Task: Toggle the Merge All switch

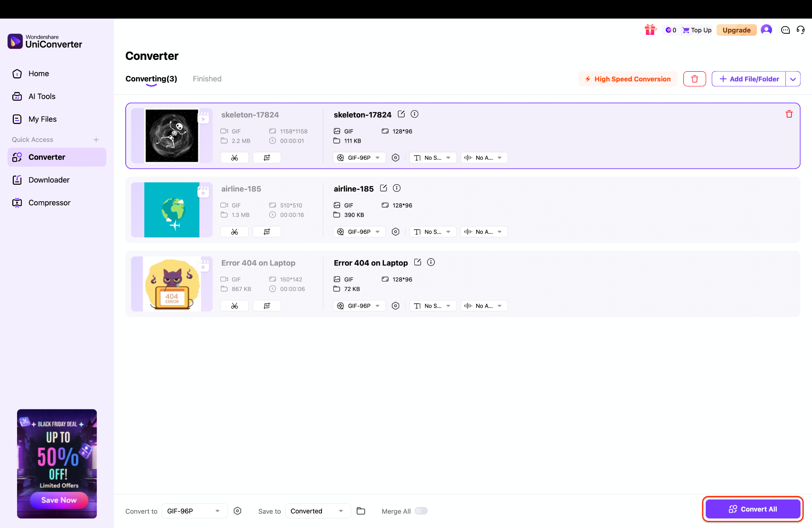Action: (x=421, y=511)
